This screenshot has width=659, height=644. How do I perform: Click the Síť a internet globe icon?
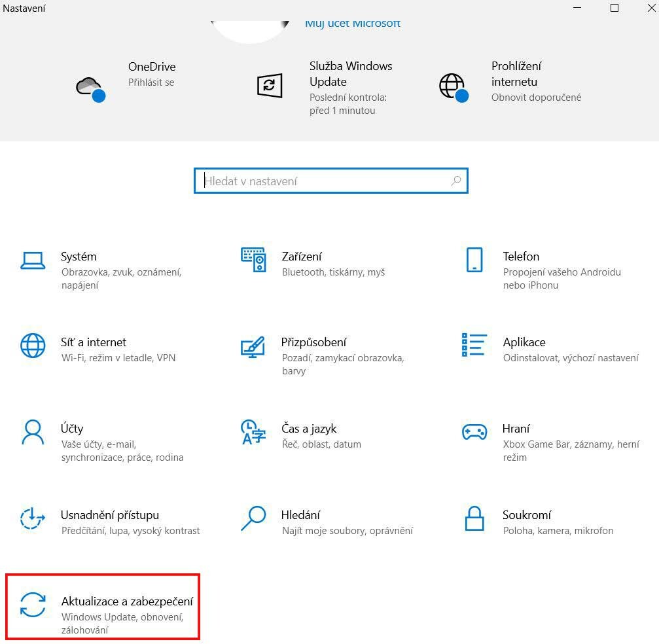click(33, 346)
